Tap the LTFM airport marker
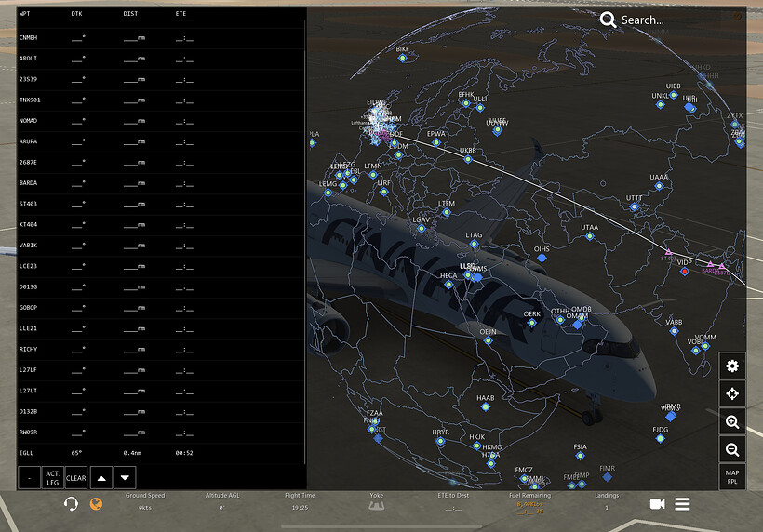The image size is (763, 532). [447, 212]
